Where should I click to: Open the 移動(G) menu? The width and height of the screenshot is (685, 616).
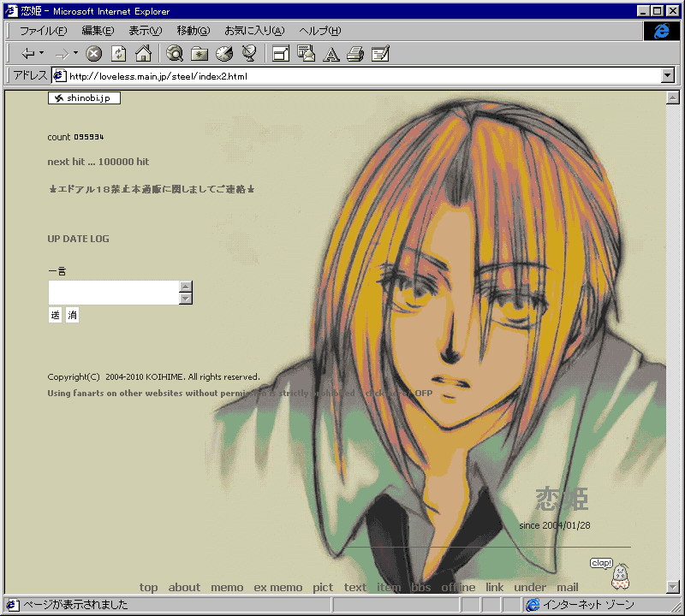194,31
